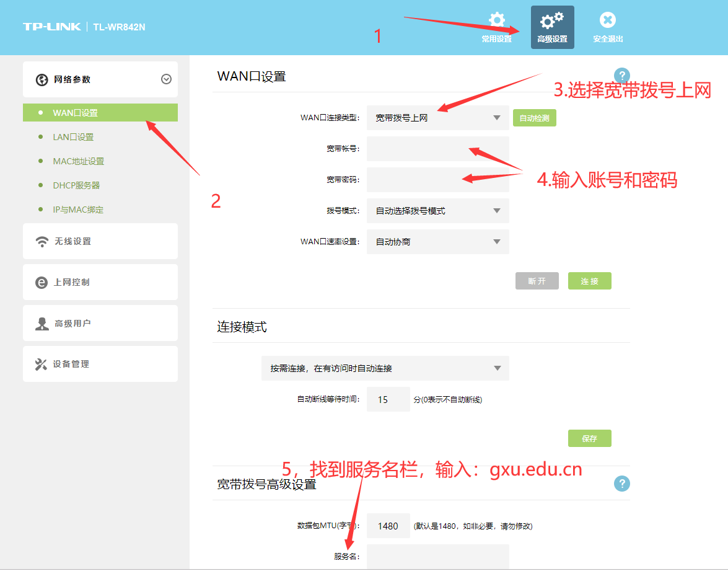Open 无线设置 wifi section
Screen dimensions: 728x584
pos(100,241)
